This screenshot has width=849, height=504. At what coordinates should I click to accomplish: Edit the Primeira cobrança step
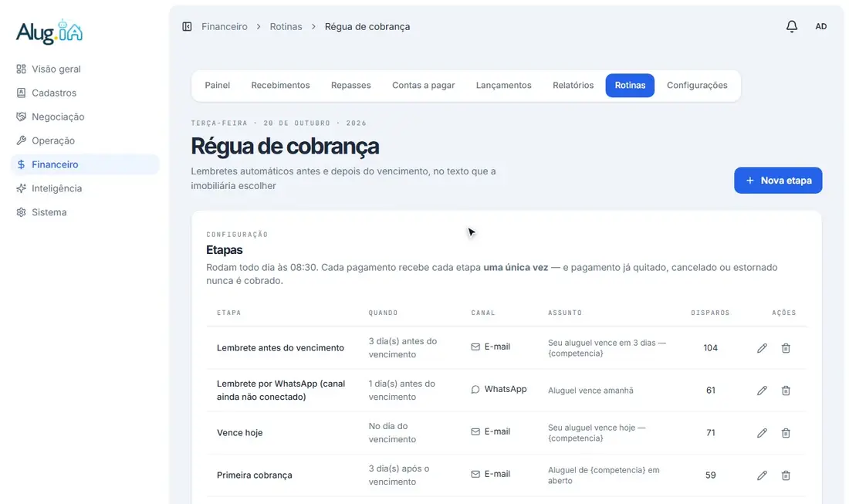pos(762,475)
